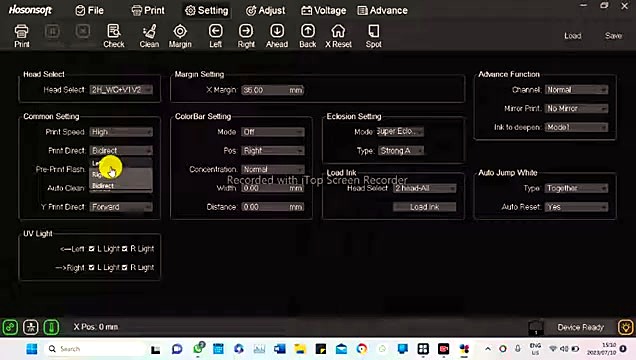The image size is (636, 360).
Task: Move media Back
Action: 307,36
